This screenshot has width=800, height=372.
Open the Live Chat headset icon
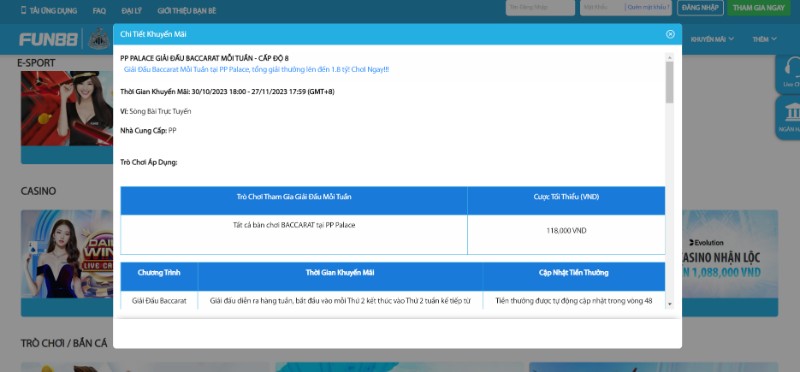pyautogui.click(x=791, y=68)
